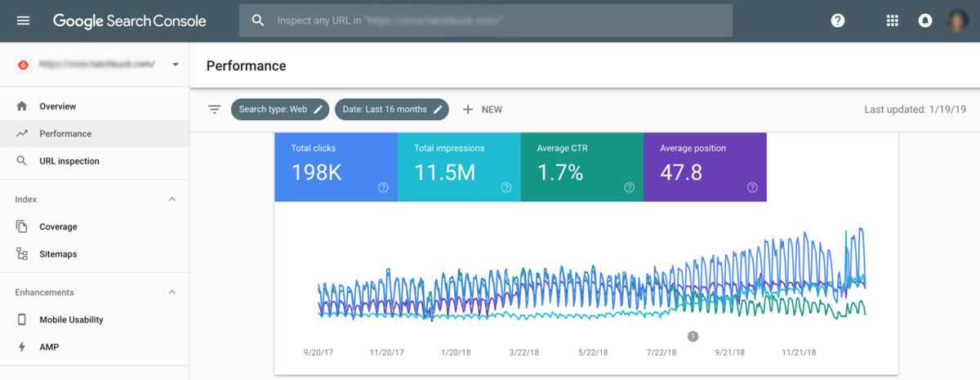Open the property selector dropdown arrow
This screenshot has width=980, height=380.
point(176,64)
